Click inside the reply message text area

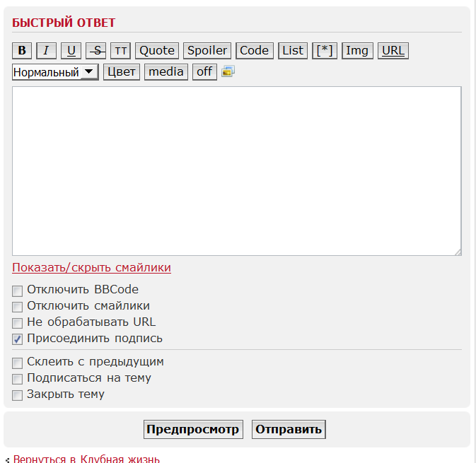pos(236,170)
